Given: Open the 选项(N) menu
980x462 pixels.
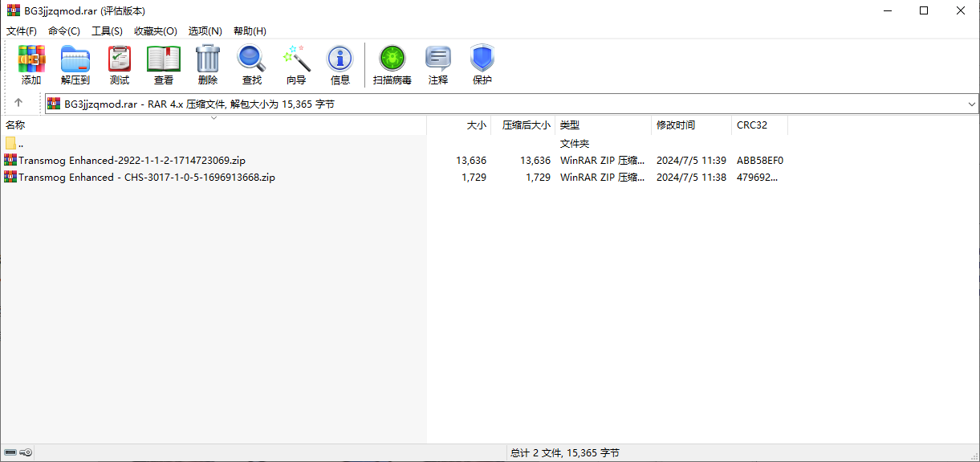Looking at the screenshot, I should [205, 31].
